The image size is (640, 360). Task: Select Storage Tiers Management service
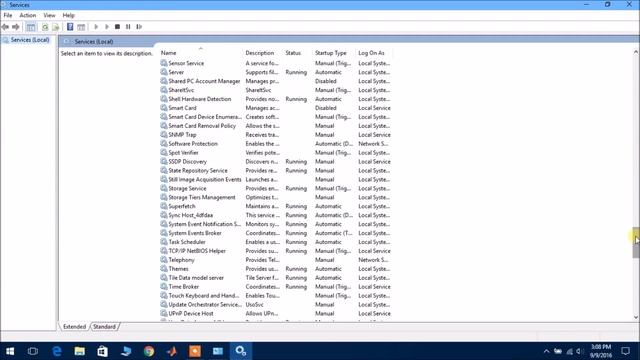(x=202, y=197)
